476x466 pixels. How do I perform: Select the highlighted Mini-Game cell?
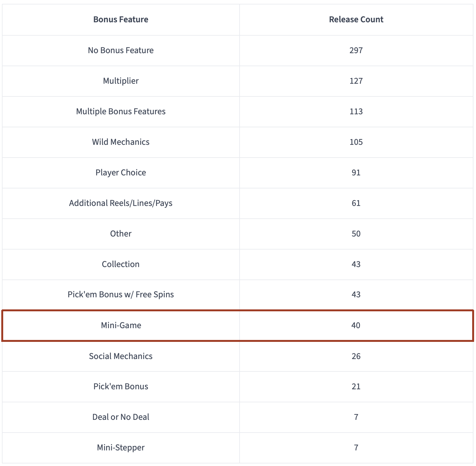pyautogui.click(x=121, y=325)
